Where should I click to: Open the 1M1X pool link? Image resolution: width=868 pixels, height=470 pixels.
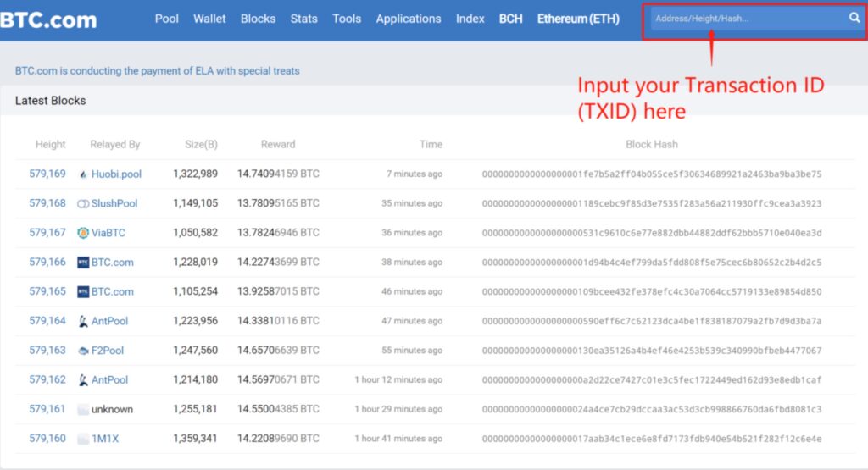tap(105, 439)
